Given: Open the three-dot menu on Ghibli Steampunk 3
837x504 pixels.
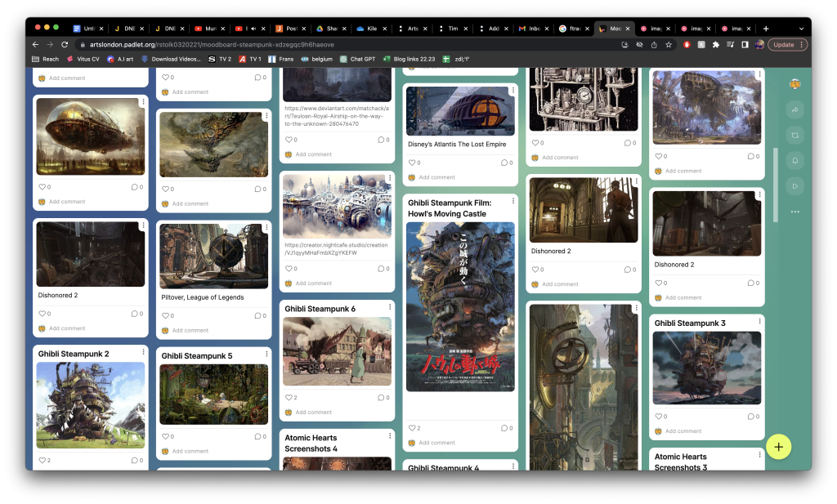Looking at the screenshot, I should tap(759, 322).
